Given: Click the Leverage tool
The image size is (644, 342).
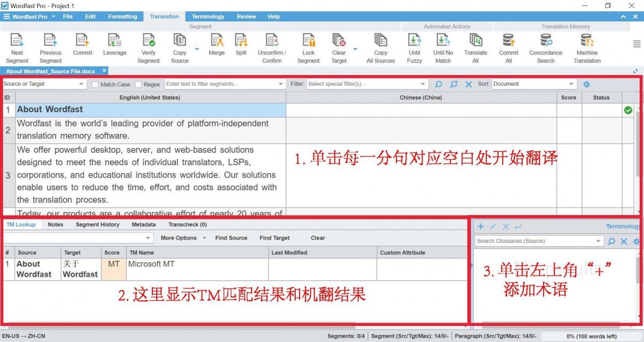Looking at the screenshot, I should click(x=115, y=44).
